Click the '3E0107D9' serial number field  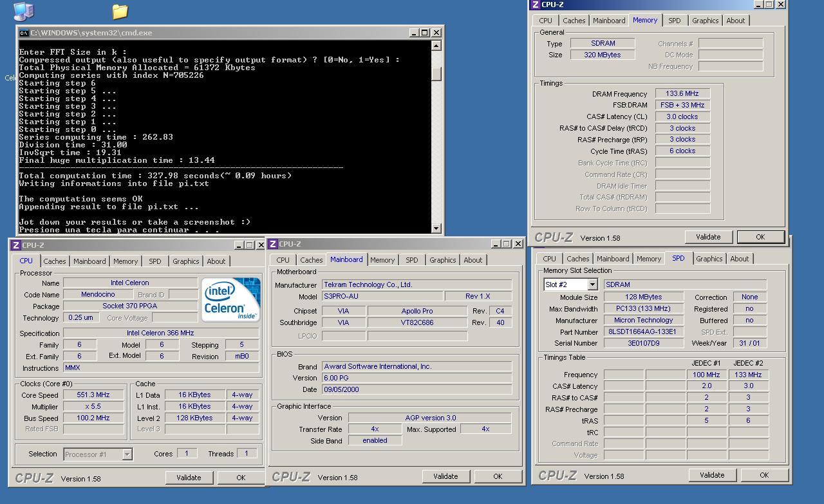[643, 344]
